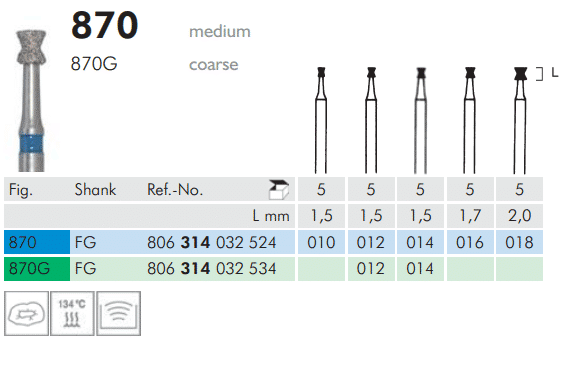Click the Shank column header
578x365 pixels.
[95, 190]
